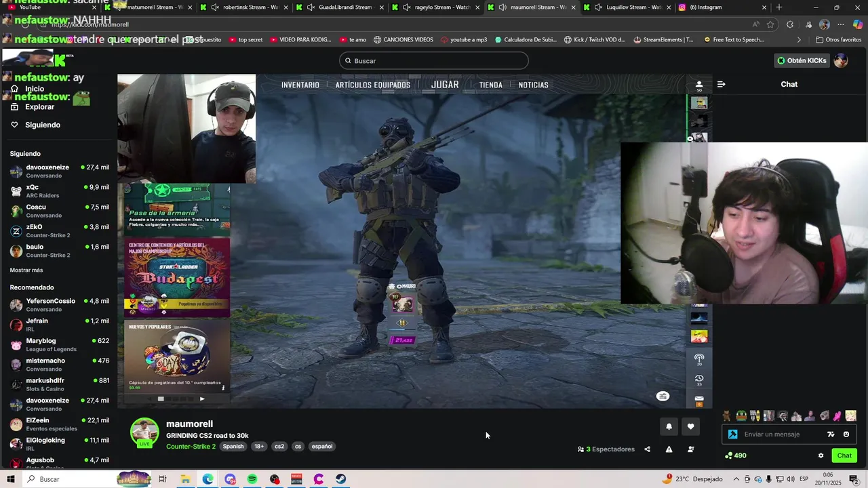Open the youtube a mp3 bookmark

pos(464,40)
